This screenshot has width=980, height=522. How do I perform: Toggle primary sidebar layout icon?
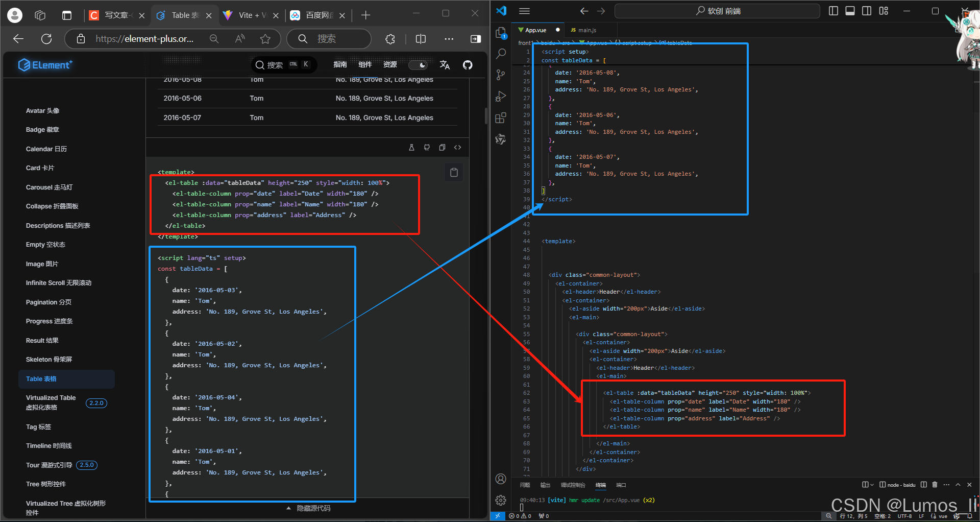click(834, 11)
